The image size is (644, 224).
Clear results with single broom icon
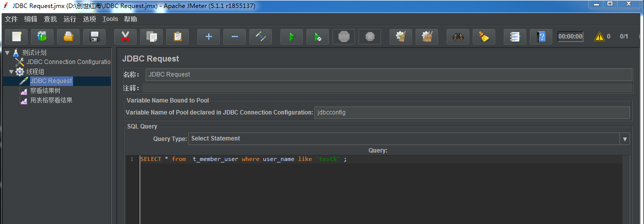(x=401, y=36)
